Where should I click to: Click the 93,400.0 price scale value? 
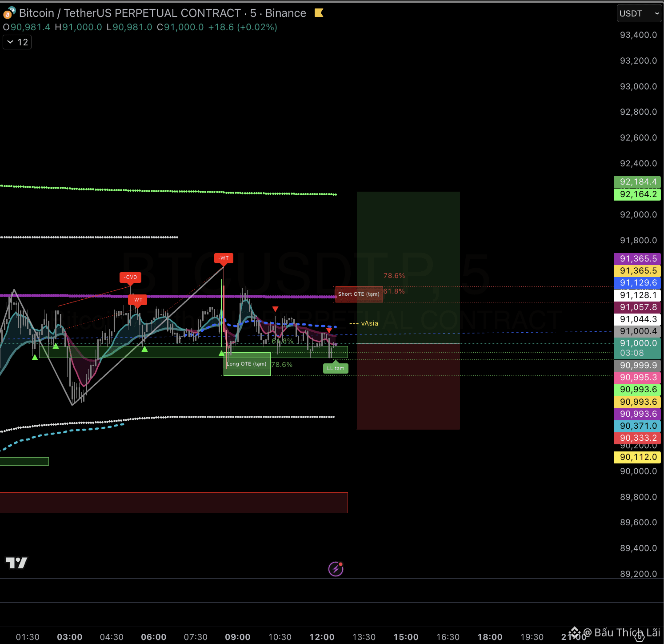pyautogui.click(x=638, y=35)
